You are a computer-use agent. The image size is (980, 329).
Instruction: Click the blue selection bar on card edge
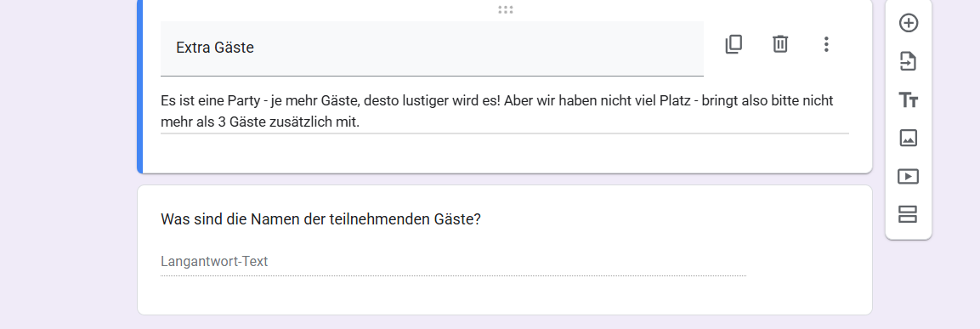140,87
